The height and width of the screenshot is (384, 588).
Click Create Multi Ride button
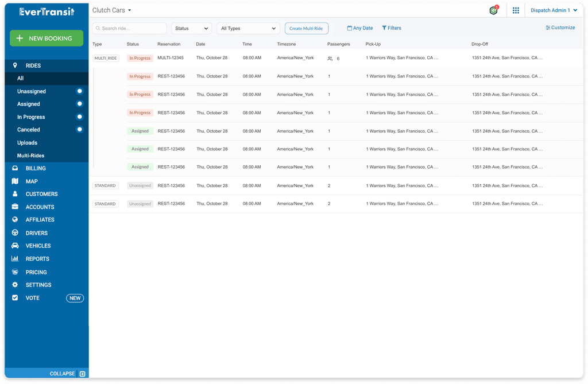point(307,29)
